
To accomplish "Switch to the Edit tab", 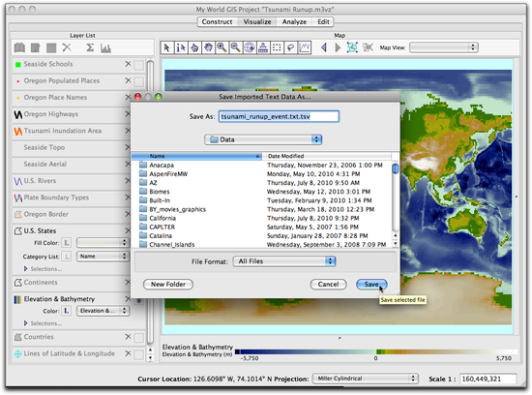I will (x=323, y=21).
